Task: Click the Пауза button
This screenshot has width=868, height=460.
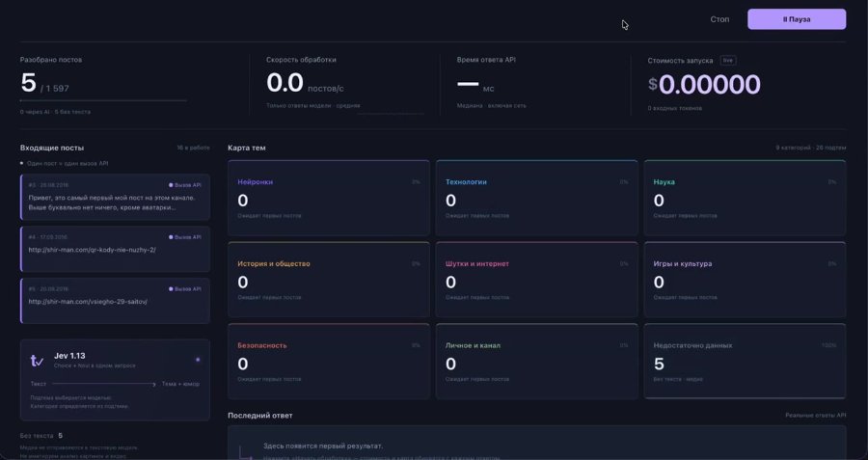Action: coord(797,19)
